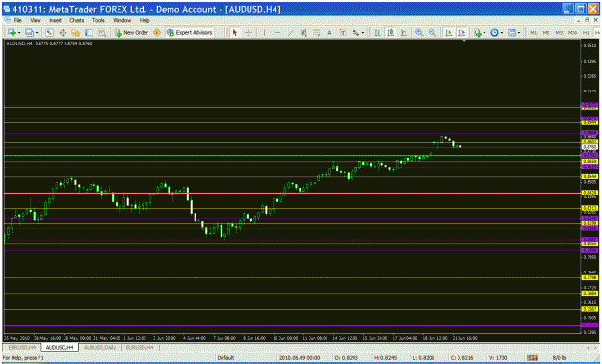Click the Templates icon
The image size is (602, 364).
click(511, 33)
